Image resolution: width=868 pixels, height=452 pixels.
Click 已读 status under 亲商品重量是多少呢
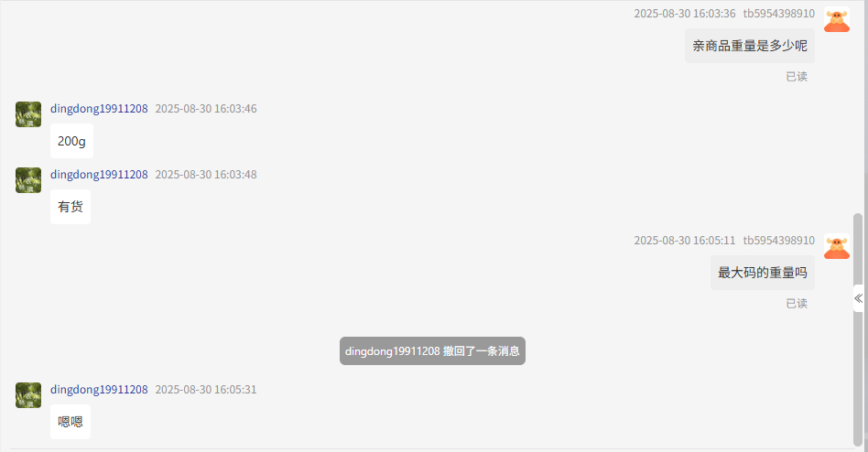[797, 77]
